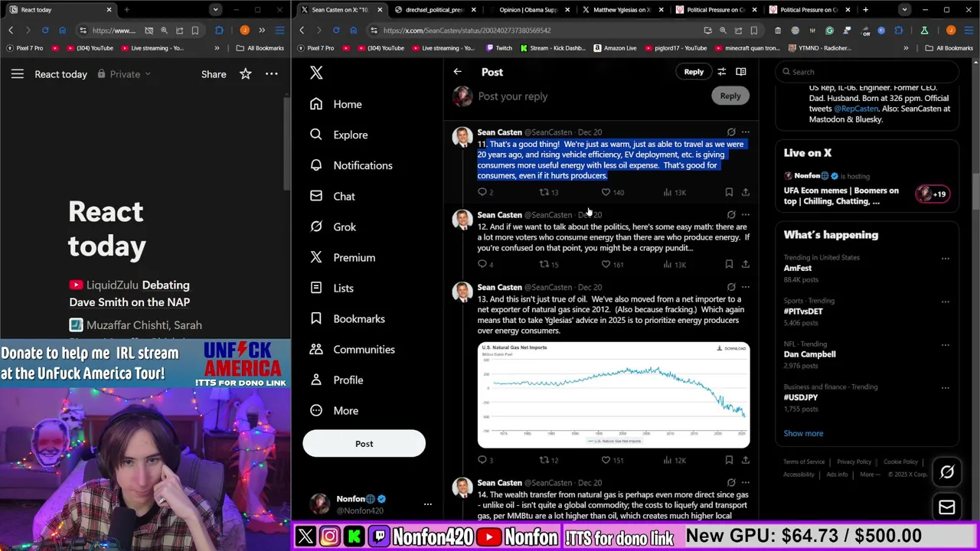Open messages floating envelope button
980x551 pixels.
tap(947, 507)
